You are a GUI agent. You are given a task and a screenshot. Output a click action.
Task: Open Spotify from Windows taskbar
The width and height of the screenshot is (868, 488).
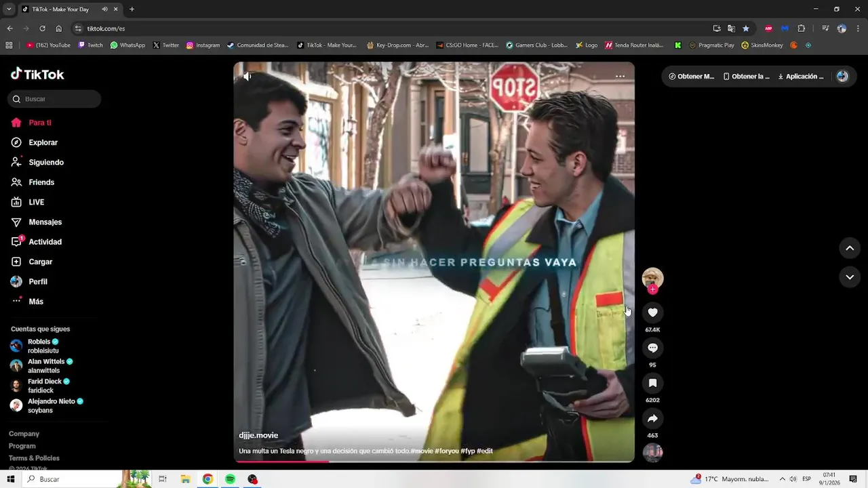tap(230, 479)
